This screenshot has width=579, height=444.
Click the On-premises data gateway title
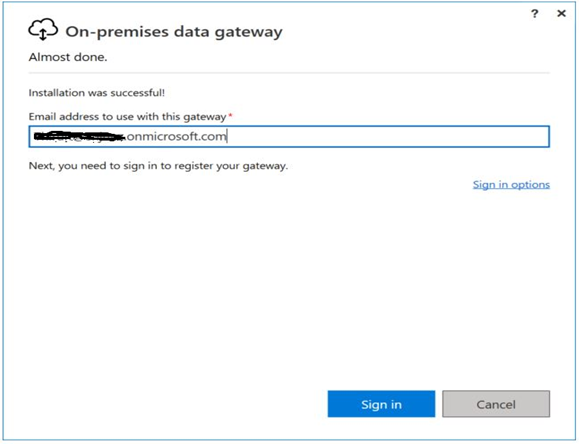[174, 32]
